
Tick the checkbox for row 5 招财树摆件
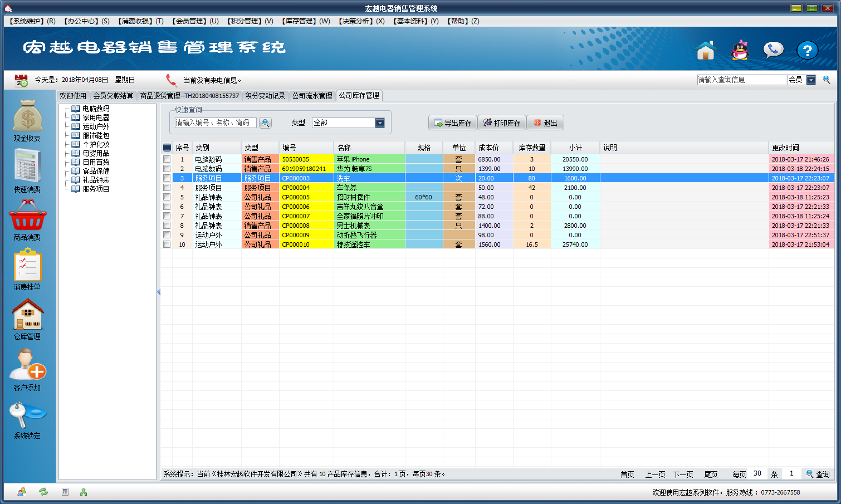point(167,197)
